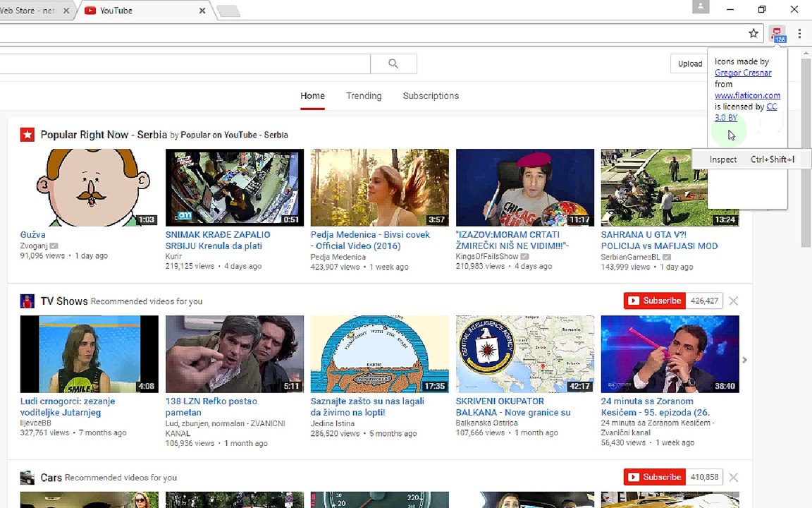Subscribe to the TV Shows channel
Viewport: 812px width, 508px height.
[655, 301]
